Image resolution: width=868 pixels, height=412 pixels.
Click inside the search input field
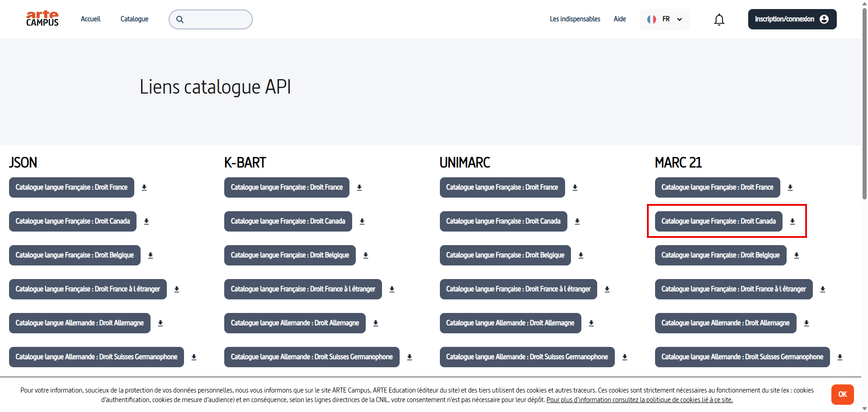(216, 19)
